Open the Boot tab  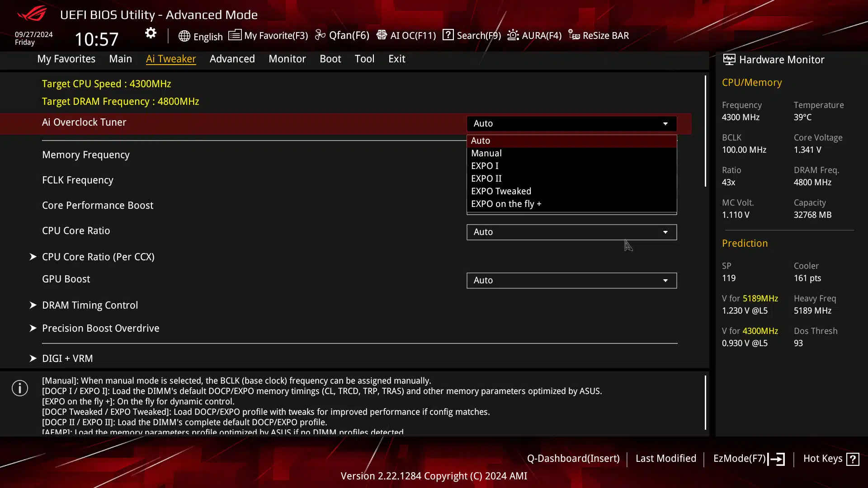330,59
